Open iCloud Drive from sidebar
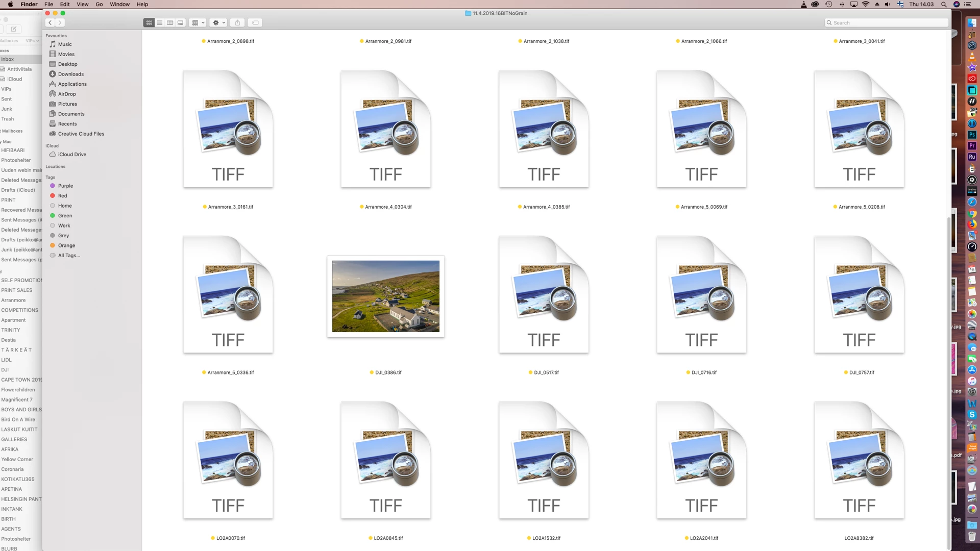 click(x=72, y=155)
